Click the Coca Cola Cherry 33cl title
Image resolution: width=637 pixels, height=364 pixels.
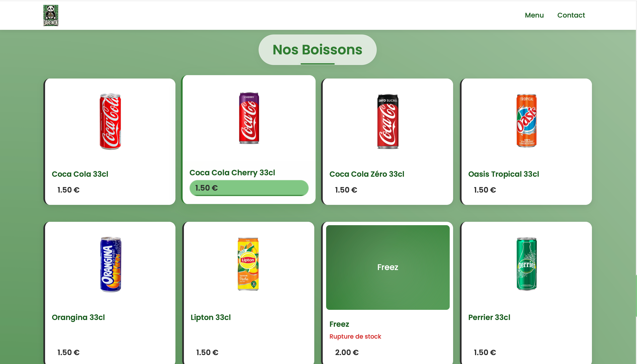[232, 173]
